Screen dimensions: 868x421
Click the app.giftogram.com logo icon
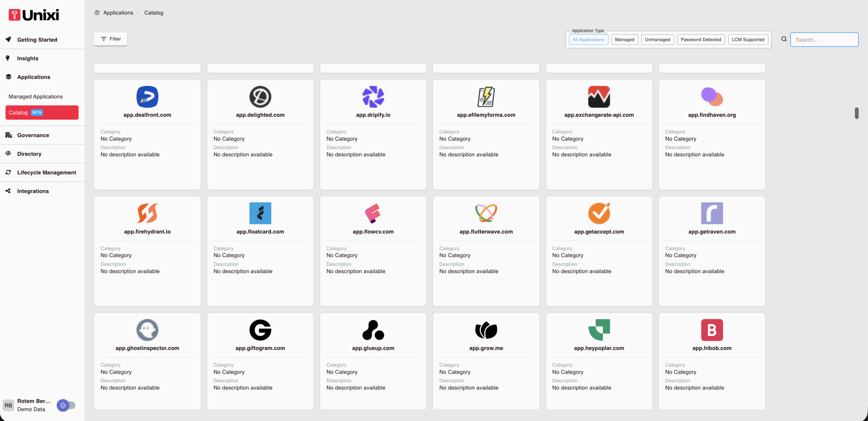pyautogui.click(x=260, y=330)
